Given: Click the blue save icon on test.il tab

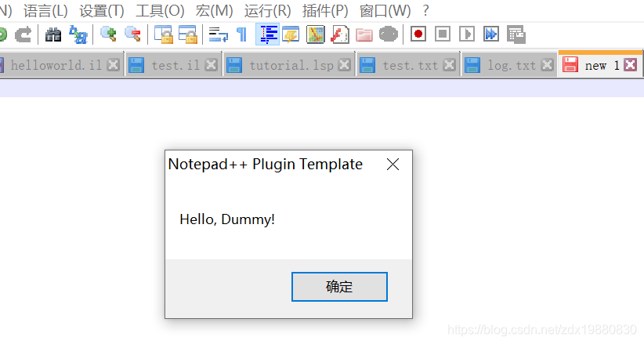Looking at the screenshot, I should tap(136, 65).
